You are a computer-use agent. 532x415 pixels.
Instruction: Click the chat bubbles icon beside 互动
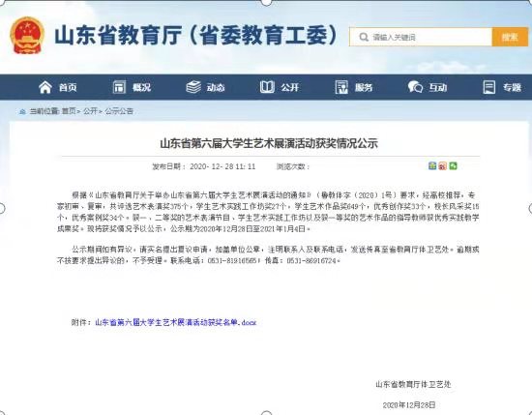click(415, 87)
